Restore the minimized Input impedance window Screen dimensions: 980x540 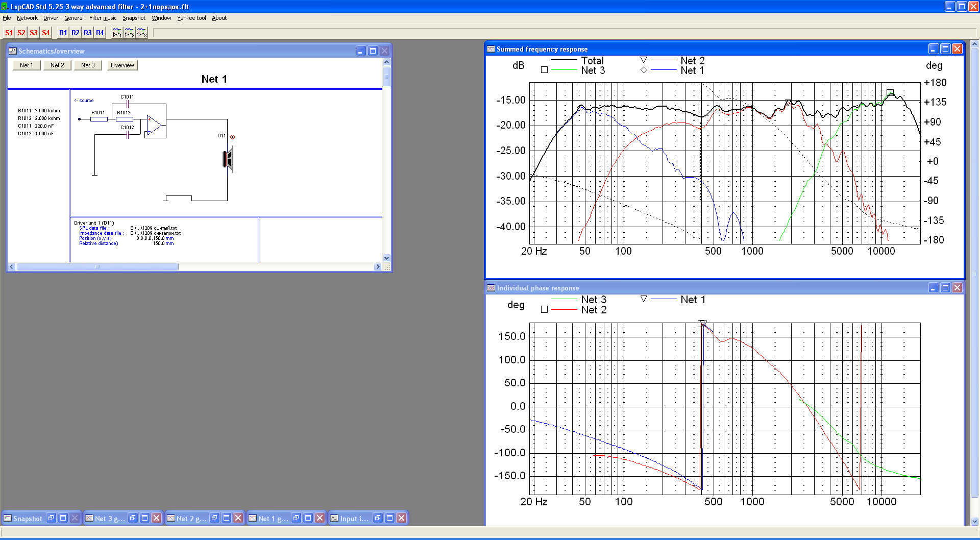tap(378, 518)
